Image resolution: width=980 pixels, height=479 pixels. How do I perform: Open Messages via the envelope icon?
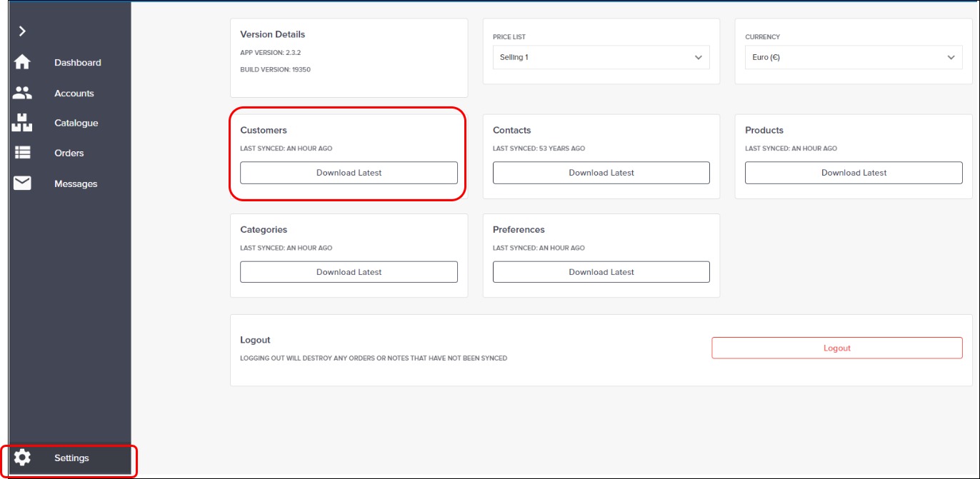[x=22, y=183]
